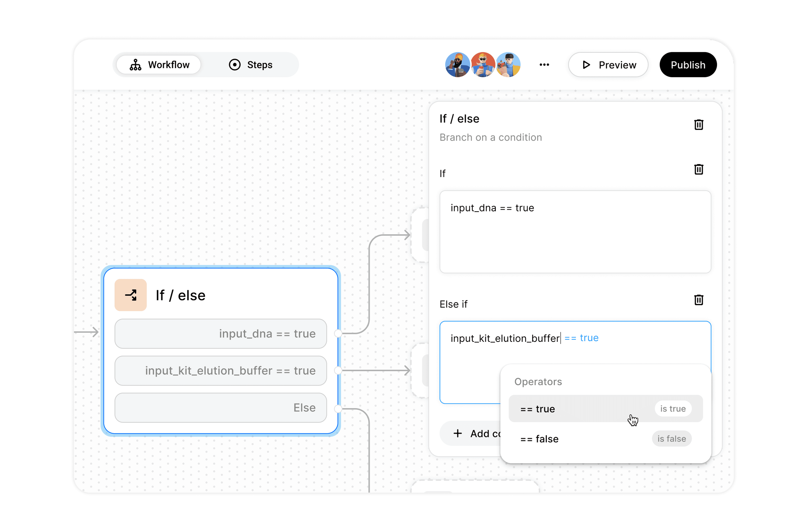Screen dimensions: 808x532
Task: Click the first collaborator avatar
Action: tap(457, 65)
